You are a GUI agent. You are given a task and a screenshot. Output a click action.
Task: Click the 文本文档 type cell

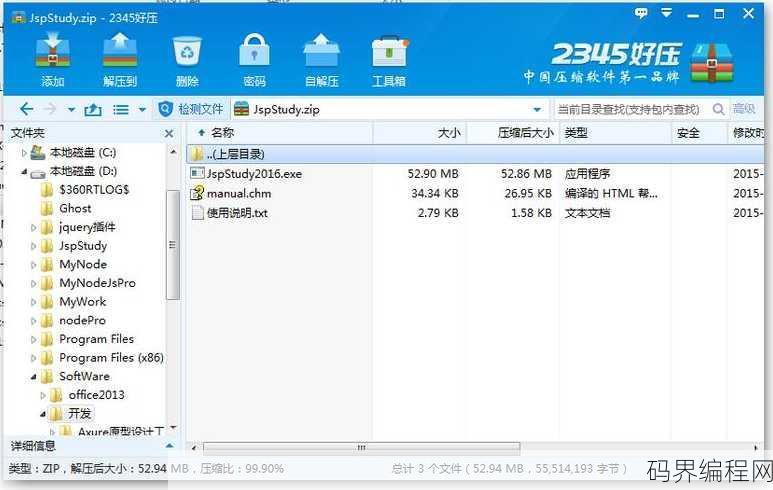[587, 213]
